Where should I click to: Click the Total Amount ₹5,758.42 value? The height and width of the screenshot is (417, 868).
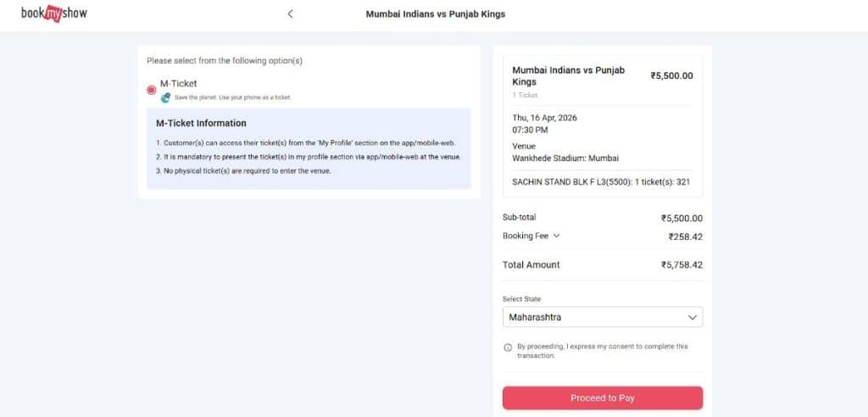click(682, 265)
